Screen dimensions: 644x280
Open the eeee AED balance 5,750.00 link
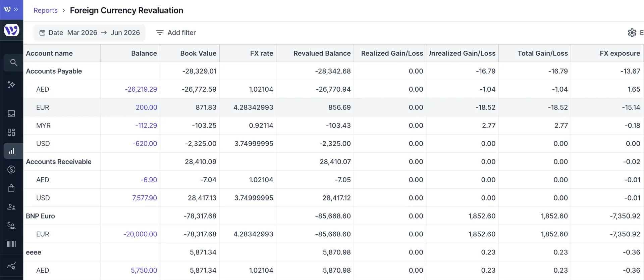[x=144, y=271]
